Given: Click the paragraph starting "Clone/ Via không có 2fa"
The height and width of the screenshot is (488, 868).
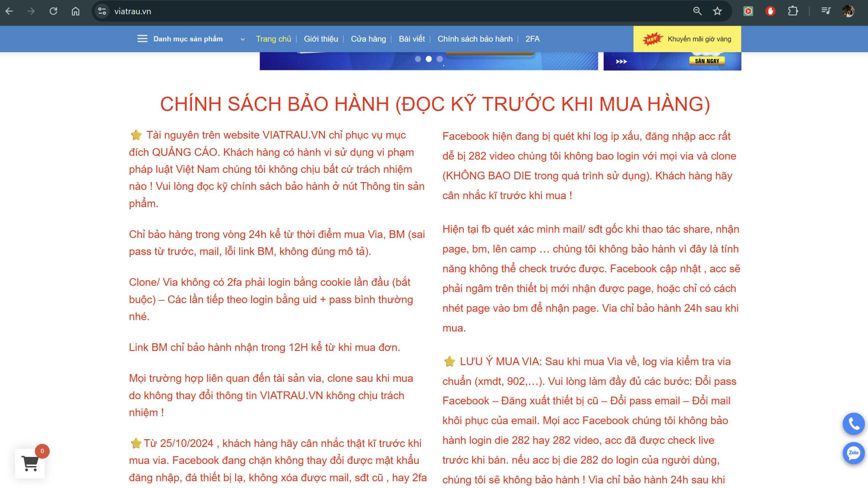Looking at the screenshot, I should [271, 299].
